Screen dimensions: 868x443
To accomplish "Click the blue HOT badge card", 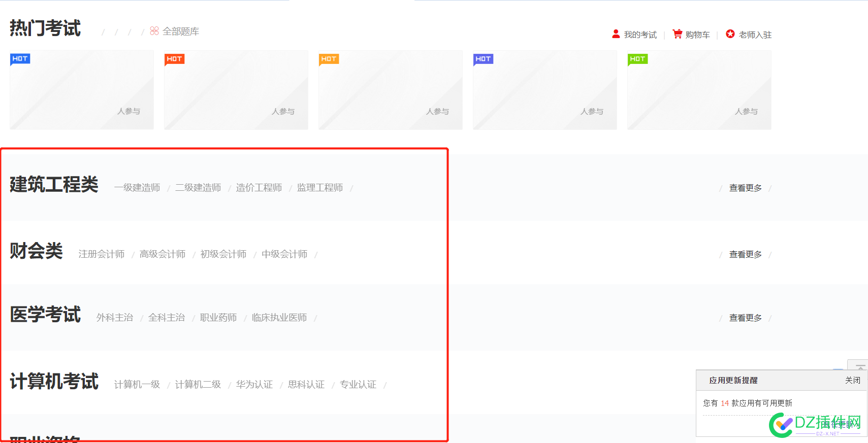I will coord(82,90).
